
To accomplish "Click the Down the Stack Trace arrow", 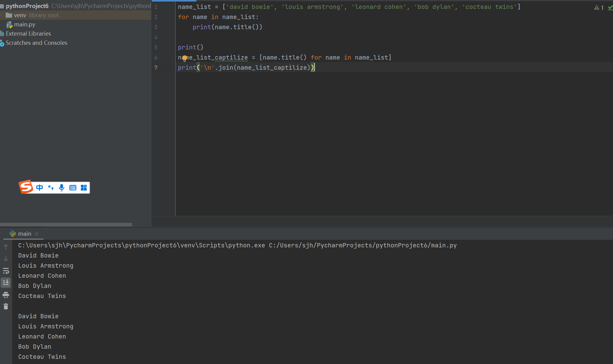I will point(6,259).
